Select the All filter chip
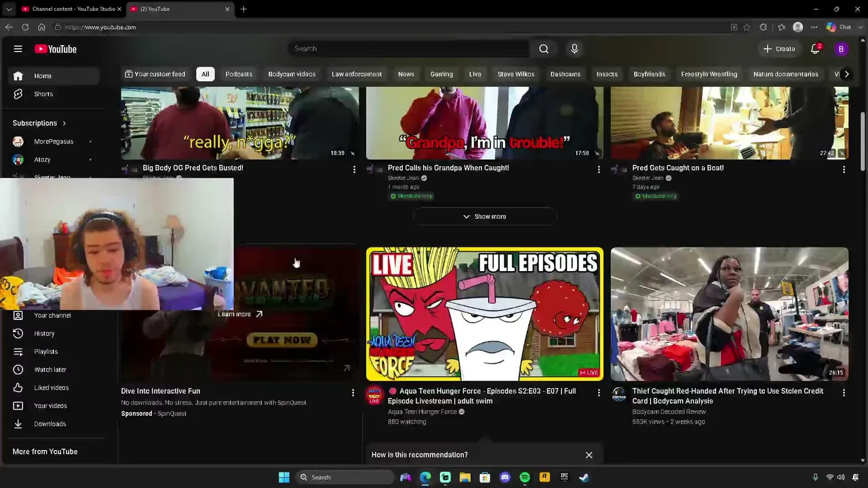Screen dimensions: 868x488 (205, 74)
